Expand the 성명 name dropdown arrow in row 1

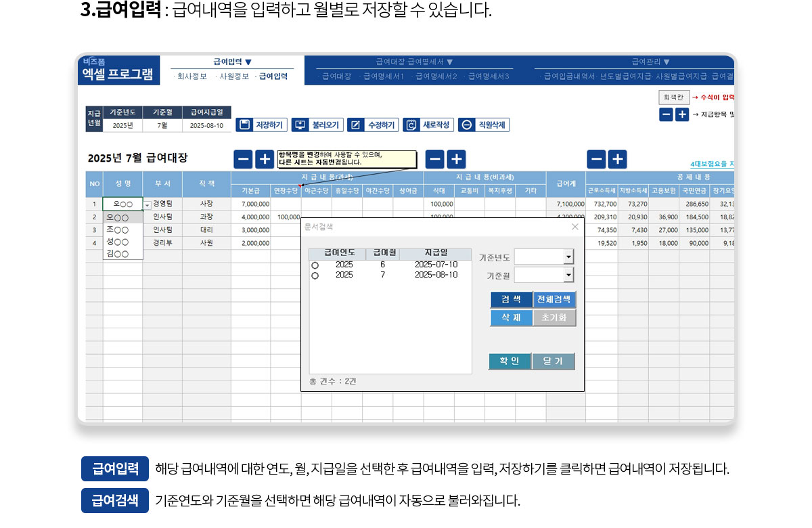(x=148, y=204)
